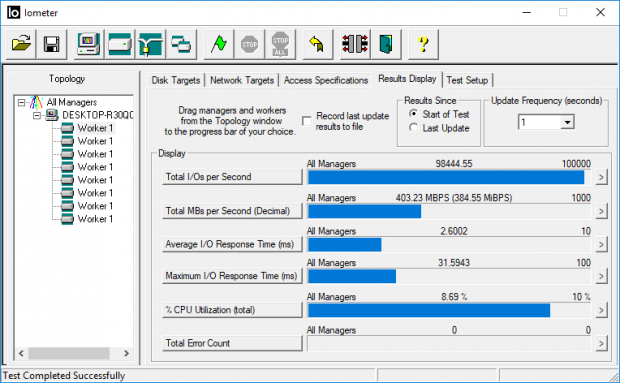This screenshot has width=620, height=383.
Task: Click 2.6002 average response value
Action: click(454, 231)
